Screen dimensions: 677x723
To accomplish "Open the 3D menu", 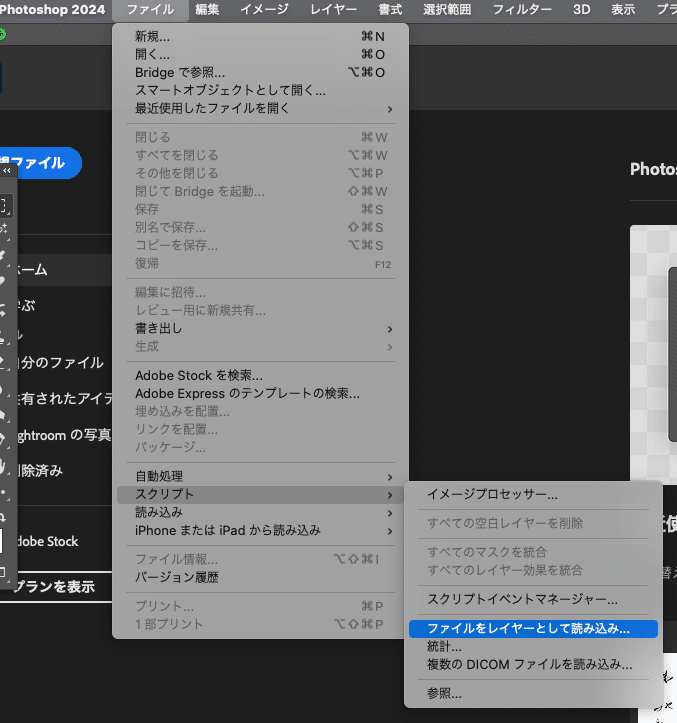I will (582, 9).
